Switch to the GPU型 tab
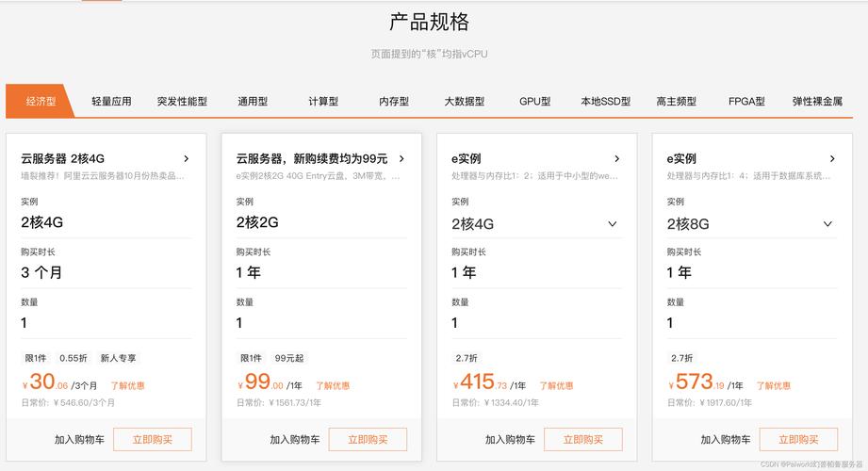Viewport: 868px width, 471px height. click(534, 102)
